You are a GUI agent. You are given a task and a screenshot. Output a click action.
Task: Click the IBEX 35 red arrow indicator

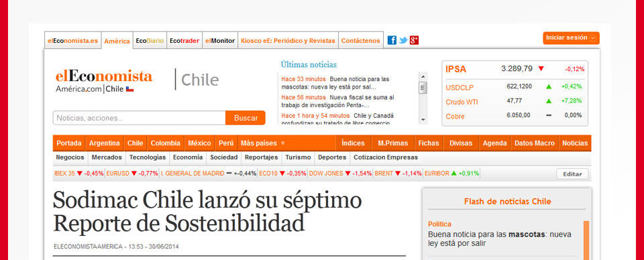click(x=80, y=174)
